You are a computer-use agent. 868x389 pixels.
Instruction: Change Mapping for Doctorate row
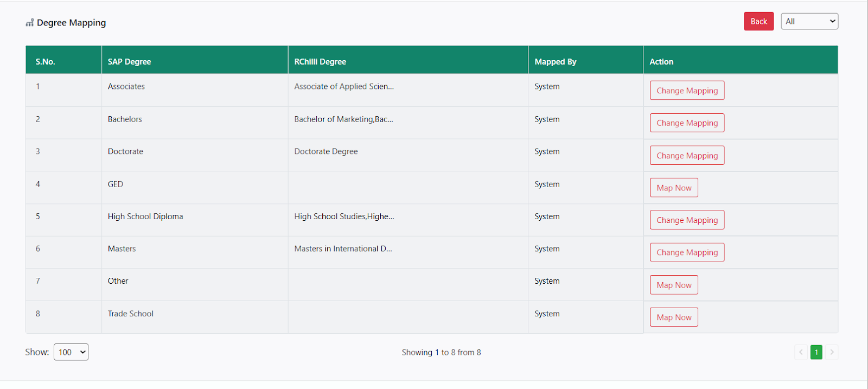[x=687, y=156]
